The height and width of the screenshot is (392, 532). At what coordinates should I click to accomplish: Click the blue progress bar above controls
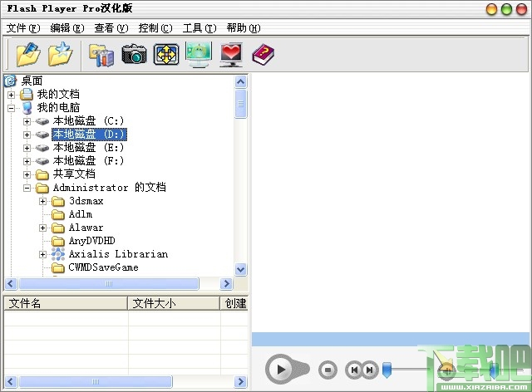[390, 339]
